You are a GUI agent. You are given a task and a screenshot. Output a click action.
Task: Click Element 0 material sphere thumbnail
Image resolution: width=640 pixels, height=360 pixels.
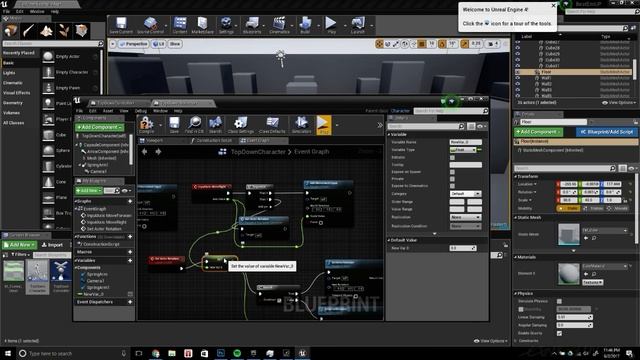[x=569, y=273]
